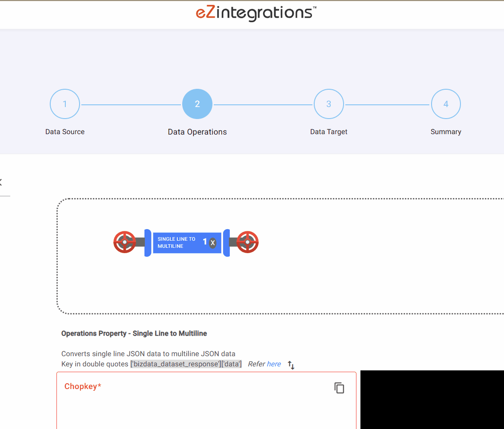Open step 4 circle

(446, 104)
